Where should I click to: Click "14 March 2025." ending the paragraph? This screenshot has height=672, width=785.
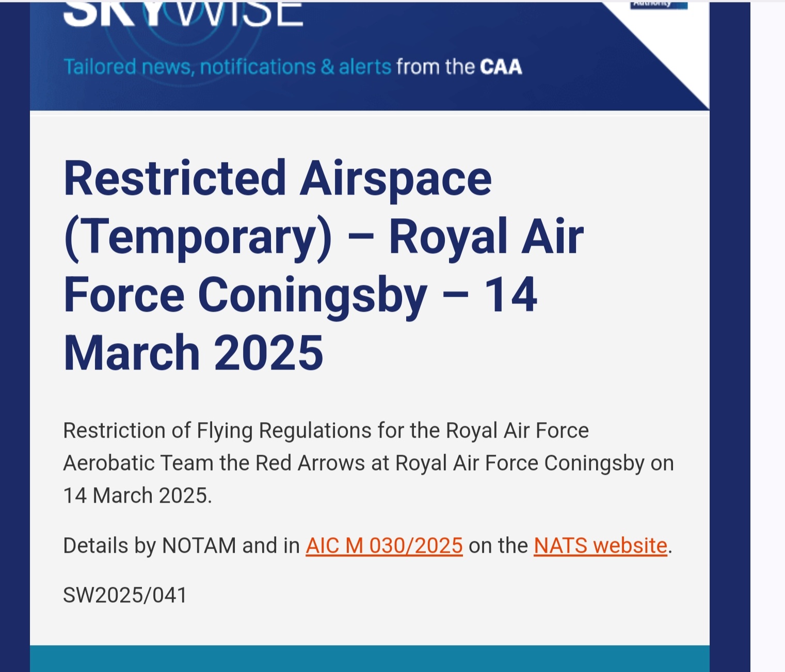[137, 495]
